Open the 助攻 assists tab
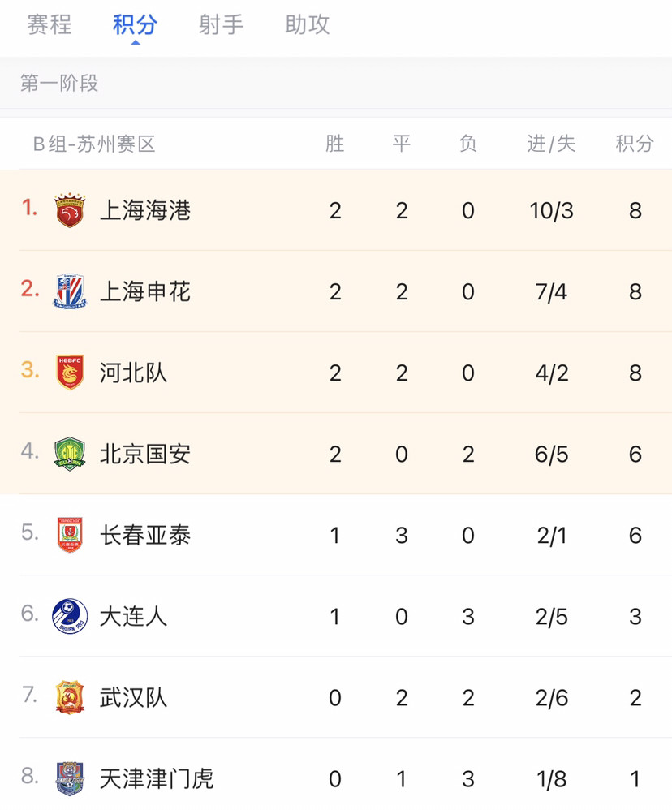The image size is (672, 810). click(x=308, y=25)
